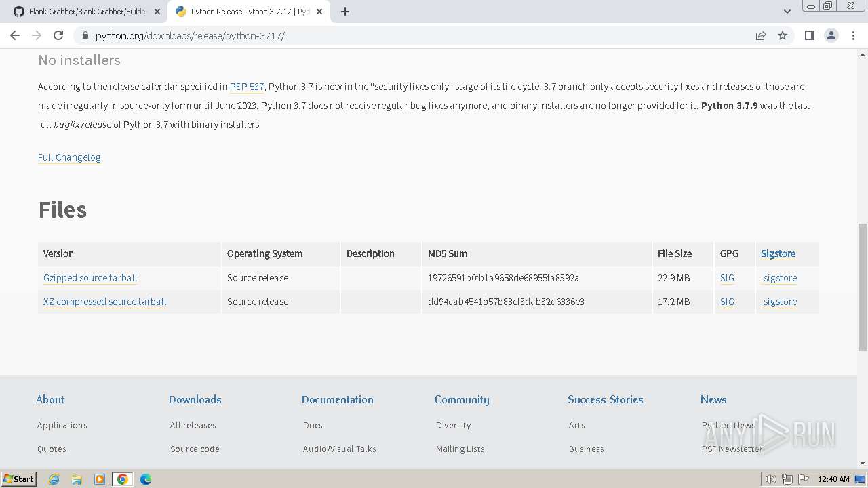The height and width of the screenshot is (488, 868).
Task: Switch to Blank-Grabber GitHub tab
Action: point(87,12)
